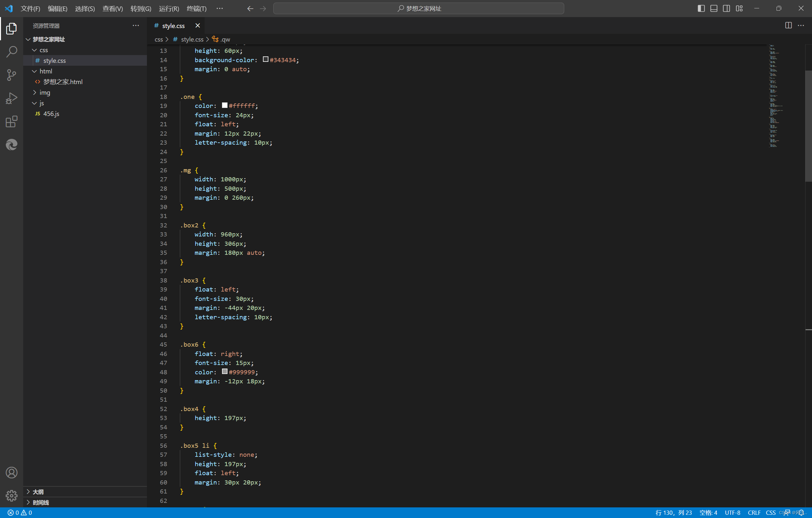This screenshot has width=812, height=518.
Task: Open the Search view in activity bar
Action: [12, 52]
